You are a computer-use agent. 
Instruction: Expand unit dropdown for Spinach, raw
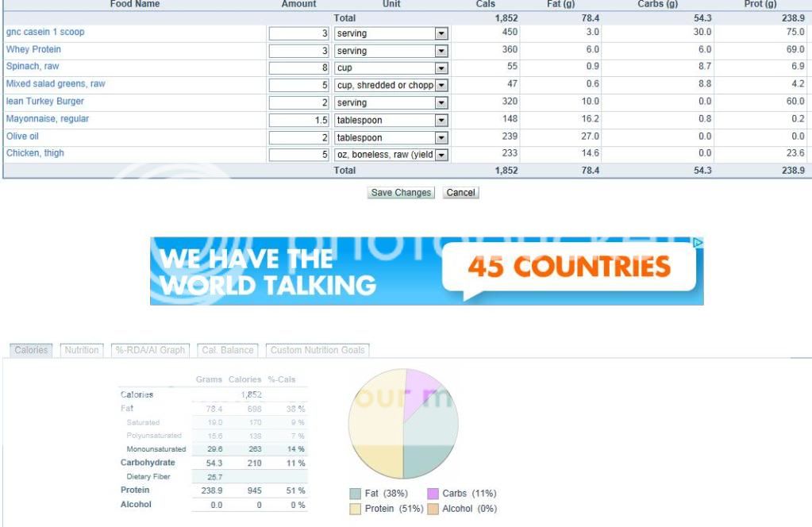coord(441,68)
